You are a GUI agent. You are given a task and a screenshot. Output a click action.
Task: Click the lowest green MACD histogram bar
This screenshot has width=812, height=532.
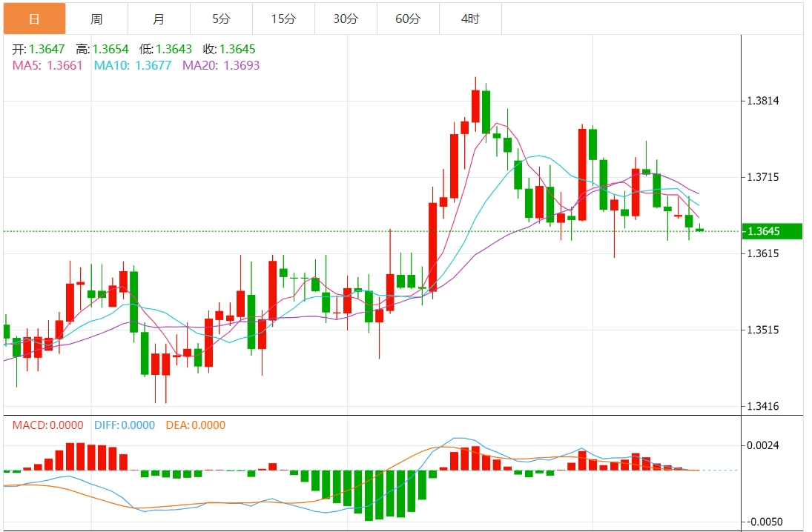coord(369,495)
